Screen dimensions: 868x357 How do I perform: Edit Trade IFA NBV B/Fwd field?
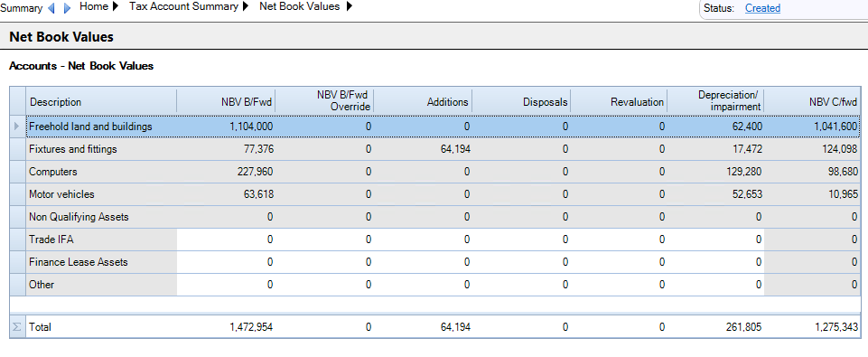tap(226, 240)
